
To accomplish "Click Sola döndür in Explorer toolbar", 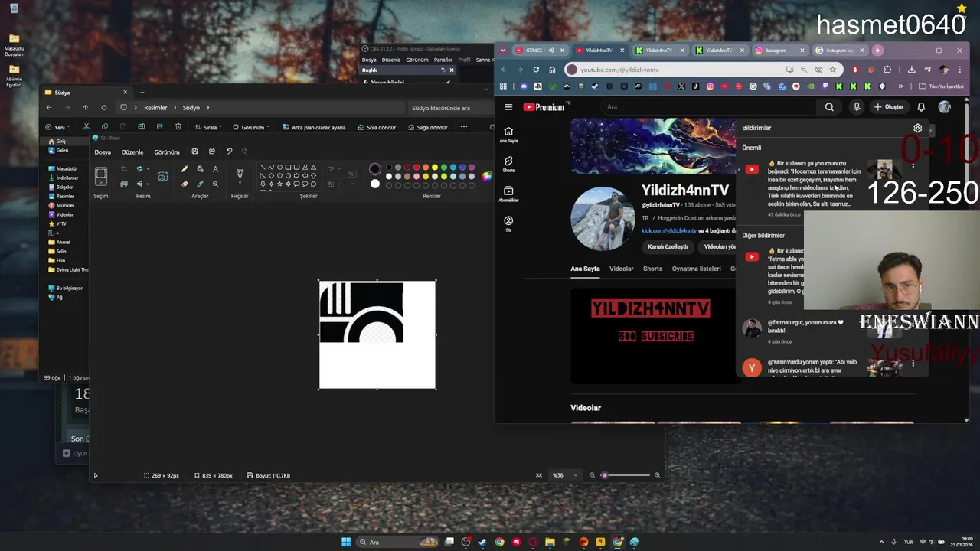I will [375, 127].
